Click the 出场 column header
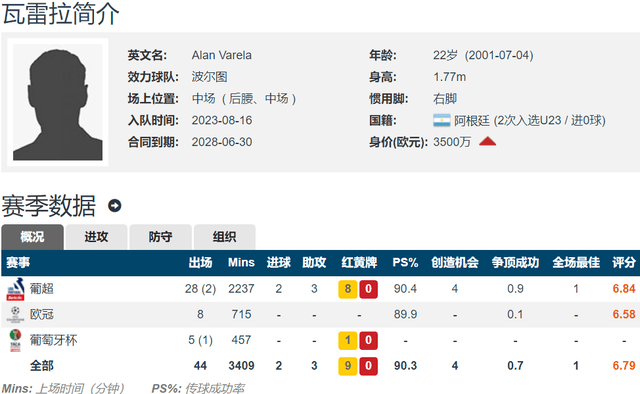The image size is (640, 394). coord(200,263)
